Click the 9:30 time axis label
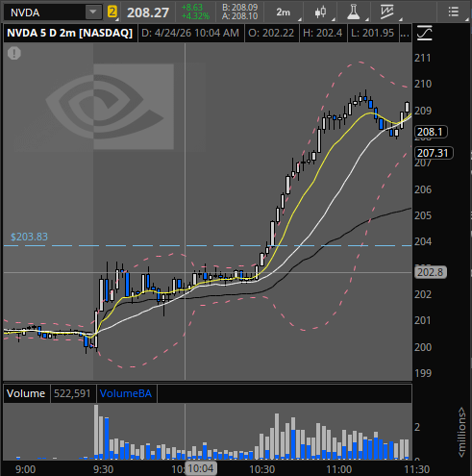The image size is (472, 476). [x=103, y=469]
